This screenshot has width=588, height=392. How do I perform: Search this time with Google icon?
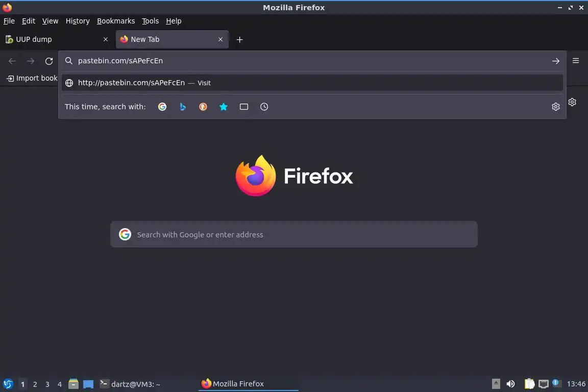tap(162, 107)
